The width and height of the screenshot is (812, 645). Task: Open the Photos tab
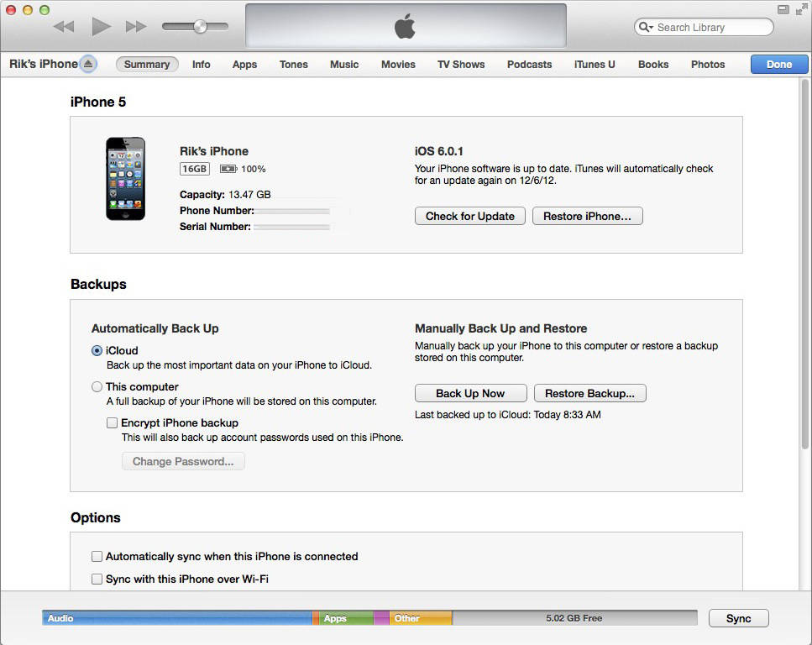(x=708, y=64)
